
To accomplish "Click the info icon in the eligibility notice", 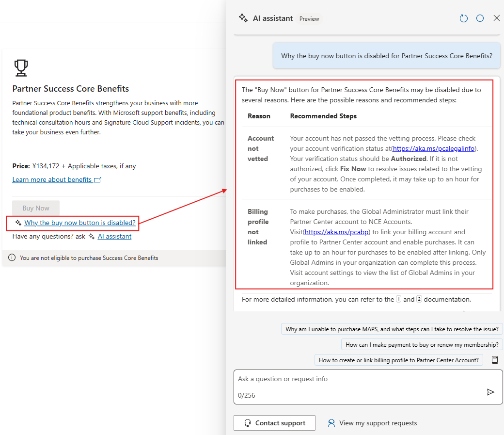I will [12, 258].
